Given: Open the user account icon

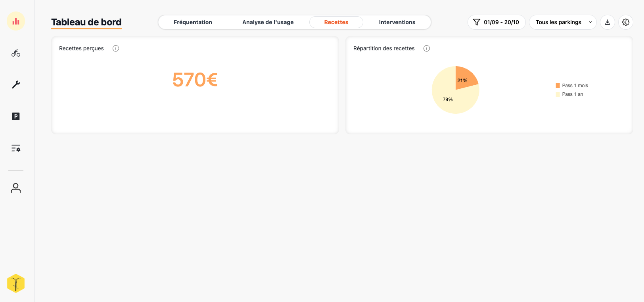Looking at the screenshot, I should (x=16, y=188).
